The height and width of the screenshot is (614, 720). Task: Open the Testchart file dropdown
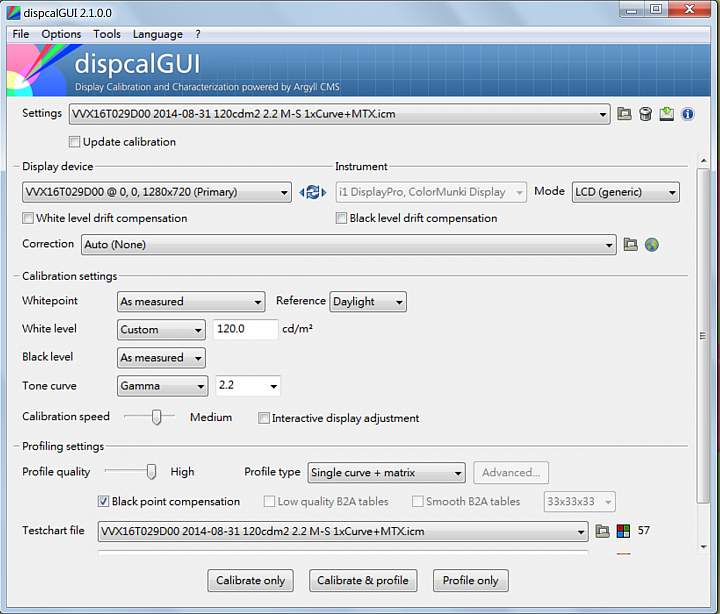(343, 531)
